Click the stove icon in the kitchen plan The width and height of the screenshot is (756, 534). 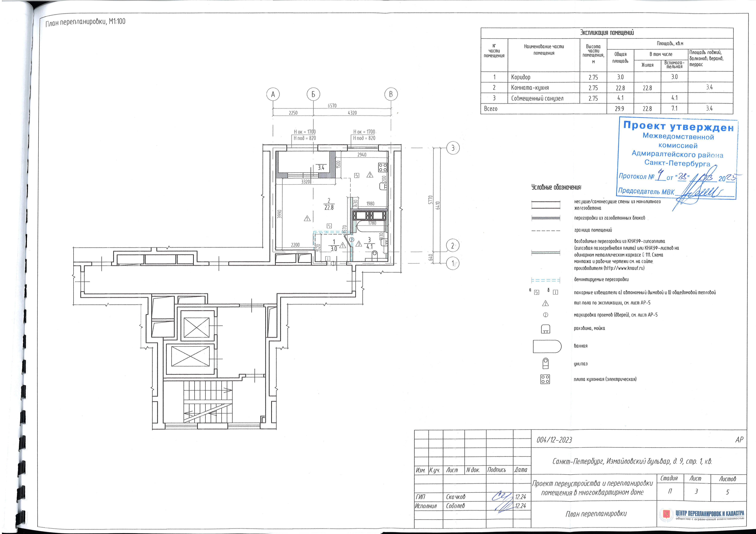383,167
